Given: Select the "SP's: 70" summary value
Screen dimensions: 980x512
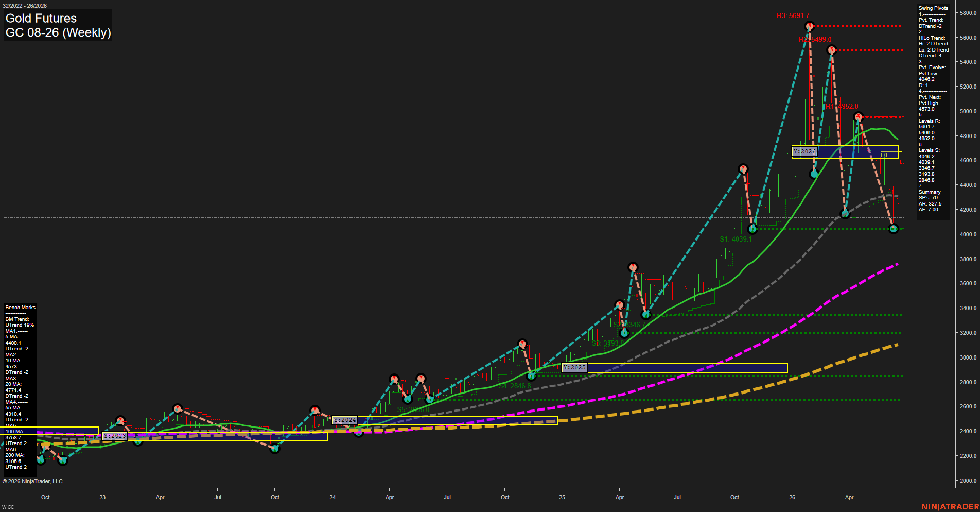Looking at the screenshot, I should (928, 198).
